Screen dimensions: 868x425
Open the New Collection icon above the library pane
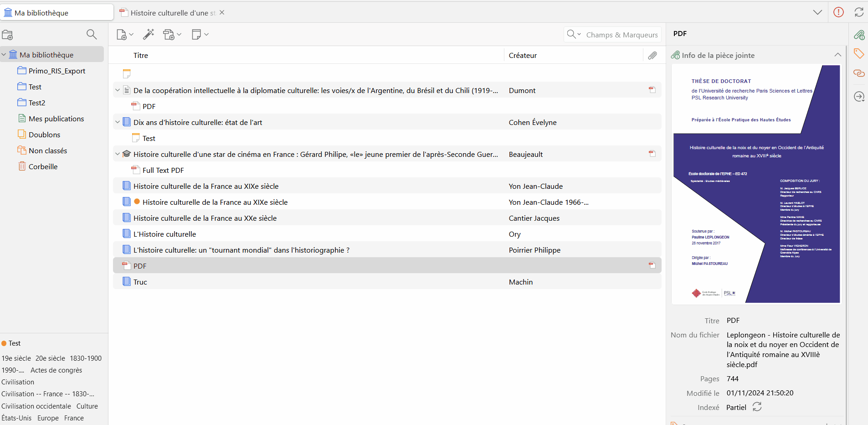tap(7, 34)
